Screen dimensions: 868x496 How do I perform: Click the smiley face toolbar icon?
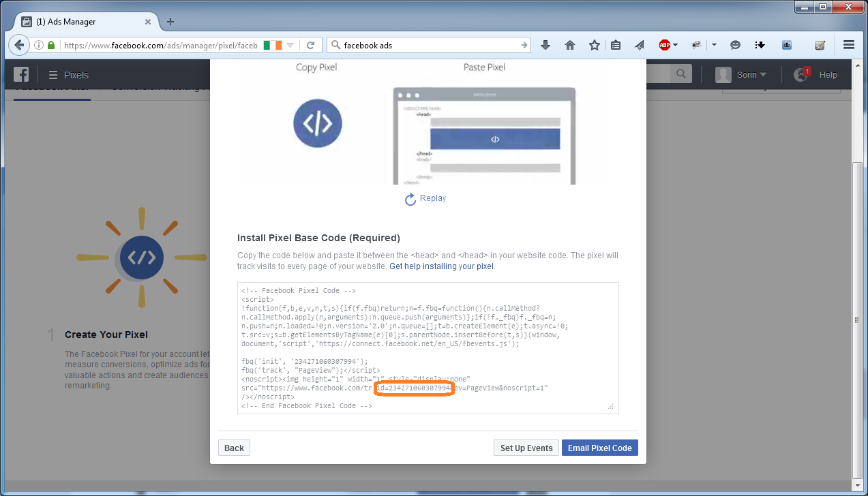click(x=736, y=46)
